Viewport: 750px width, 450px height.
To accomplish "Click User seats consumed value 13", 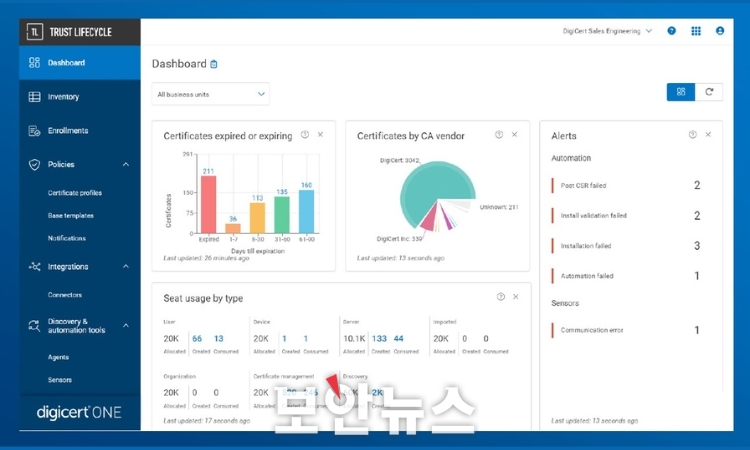I will click(x=219, y=339).
